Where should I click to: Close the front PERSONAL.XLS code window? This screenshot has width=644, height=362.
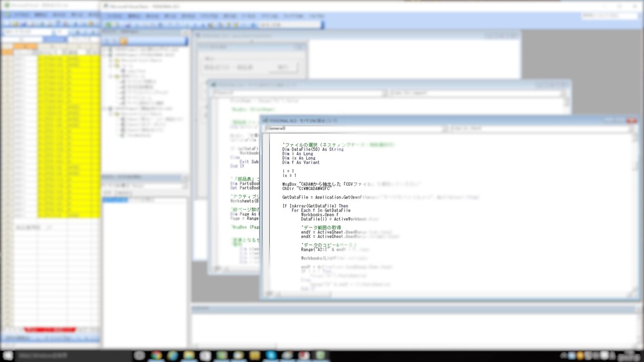click(x=631, y=121)
